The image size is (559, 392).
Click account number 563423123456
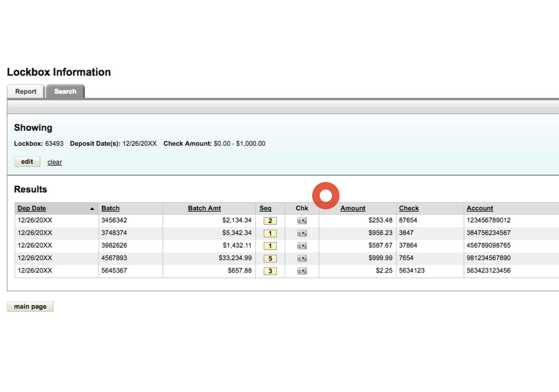(489, 270)
